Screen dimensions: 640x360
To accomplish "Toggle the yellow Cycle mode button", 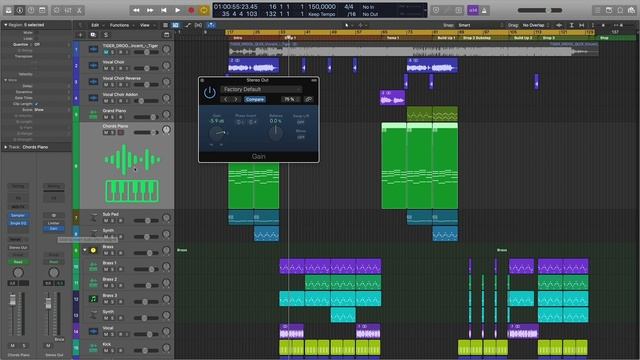I will pos(204,10).
